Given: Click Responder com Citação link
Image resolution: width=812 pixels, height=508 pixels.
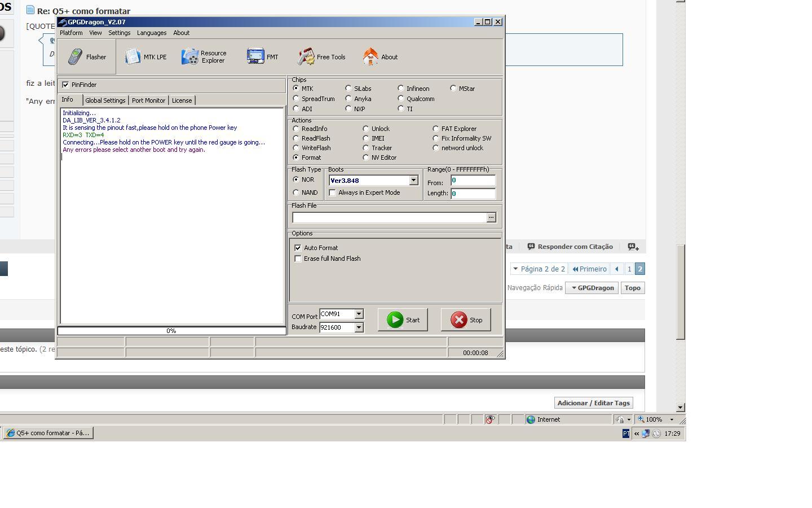Looking at the screenshot, I should pyautogui.click(x=570, y=247).
